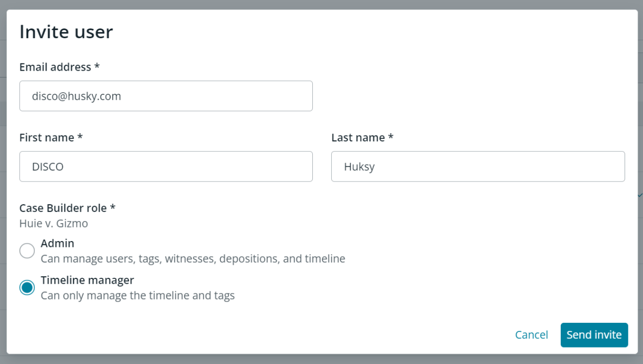This screenshot has height=364, width=643.
Task: Click the "Timeline manager" role label text
Action: [87, 280]
